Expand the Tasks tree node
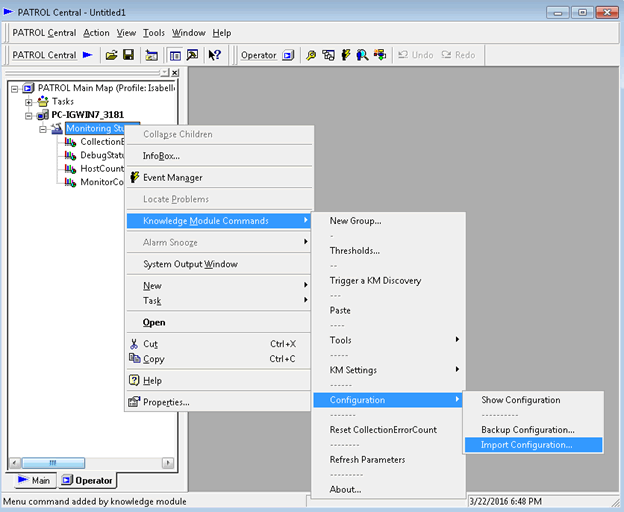Image resolution: width=624 pixels, height=512 pixels. click(x=29, y=102)
